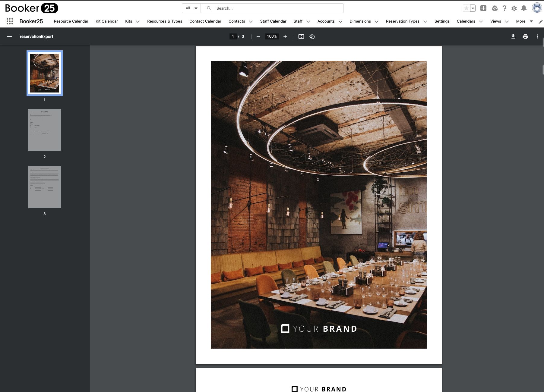
Task: Download the reservationExport PDF
Action: (513, 36)
